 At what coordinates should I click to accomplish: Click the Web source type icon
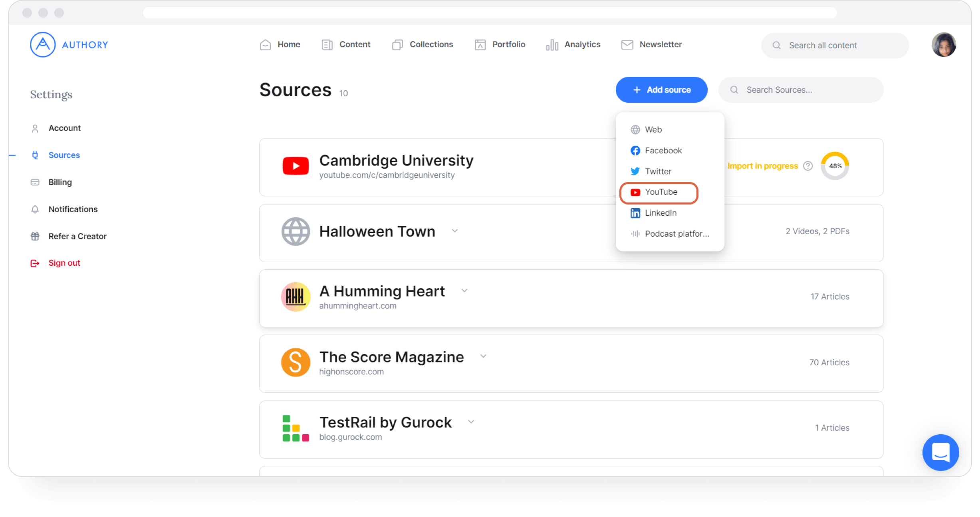[x=635, y=130]
